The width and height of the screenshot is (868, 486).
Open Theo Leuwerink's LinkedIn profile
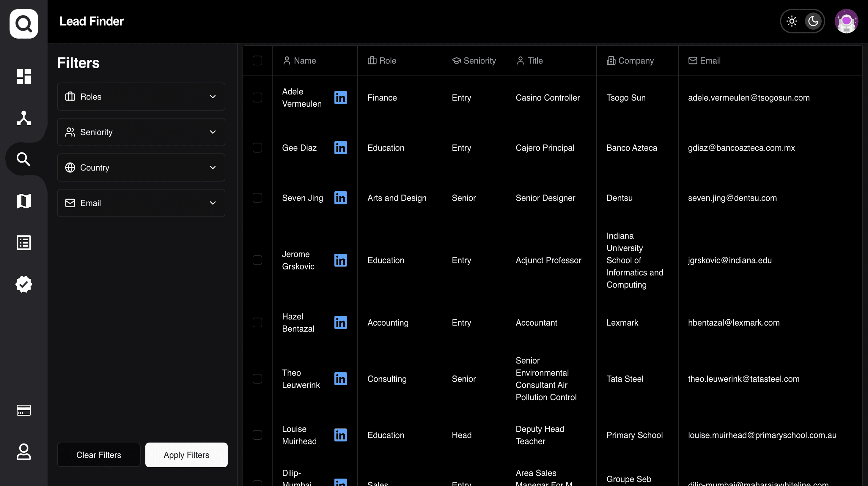pos(340,379)
